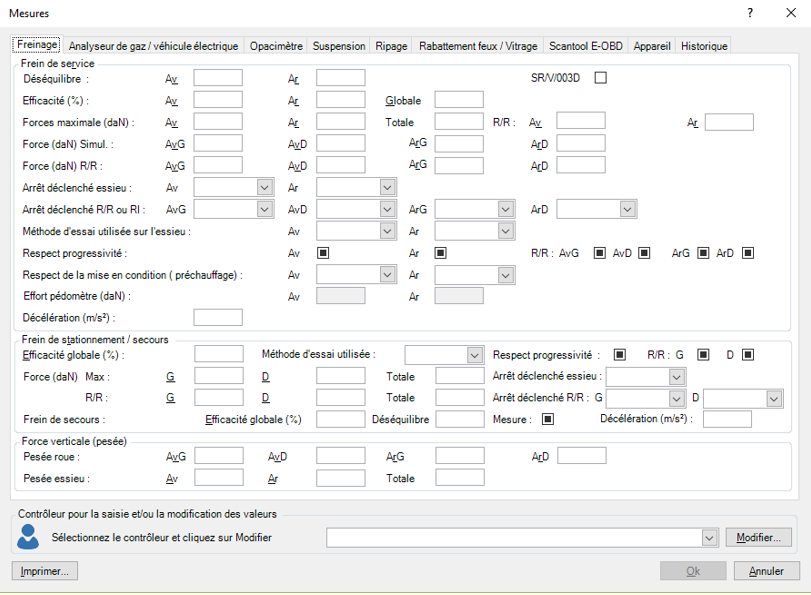Open the Arrêt déclenché essieu Av dropdown
The image size is (811, 595).
234,187
